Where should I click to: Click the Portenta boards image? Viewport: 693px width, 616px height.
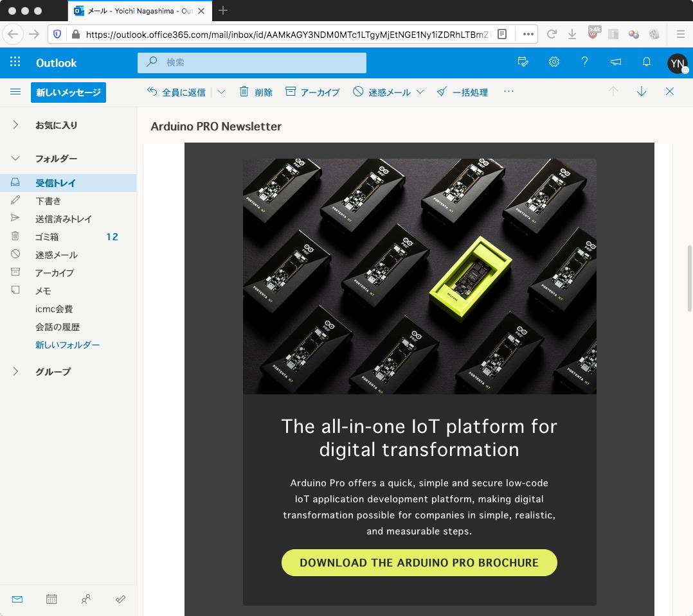(419, 276)
